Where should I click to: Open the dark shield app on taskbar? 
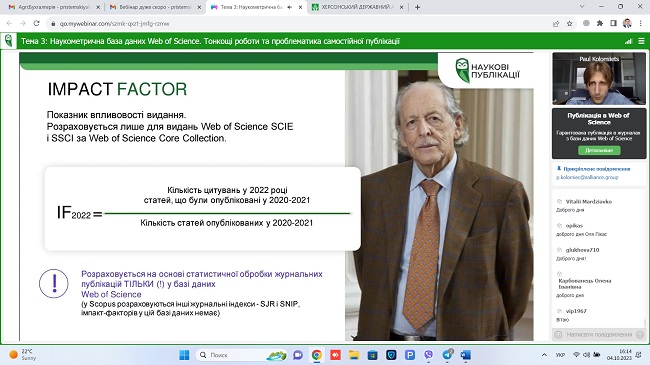391,355
